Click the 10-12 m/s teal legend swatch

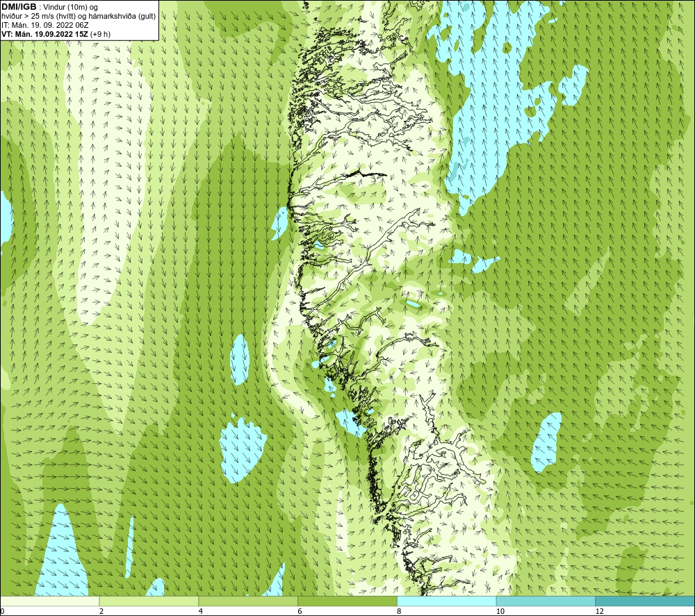(x=546, y=601)
